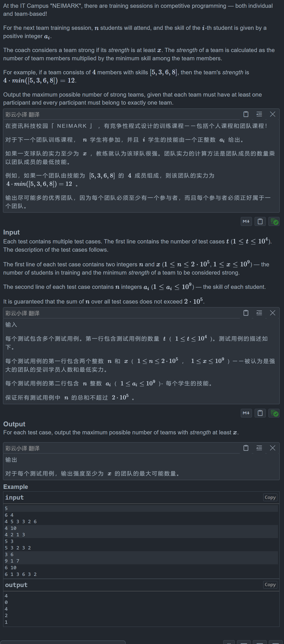This screenshot has width=284, height=644.
Task: Collapse the Input section translation panel
Action: (x=259, y=313)
